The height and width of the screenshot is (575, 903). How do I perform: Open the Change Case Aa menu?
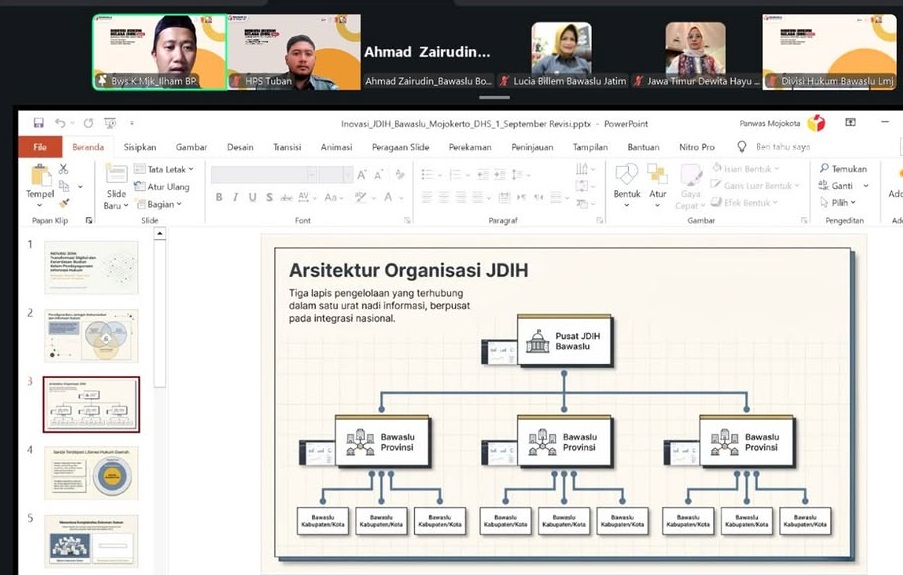[333, 198]
